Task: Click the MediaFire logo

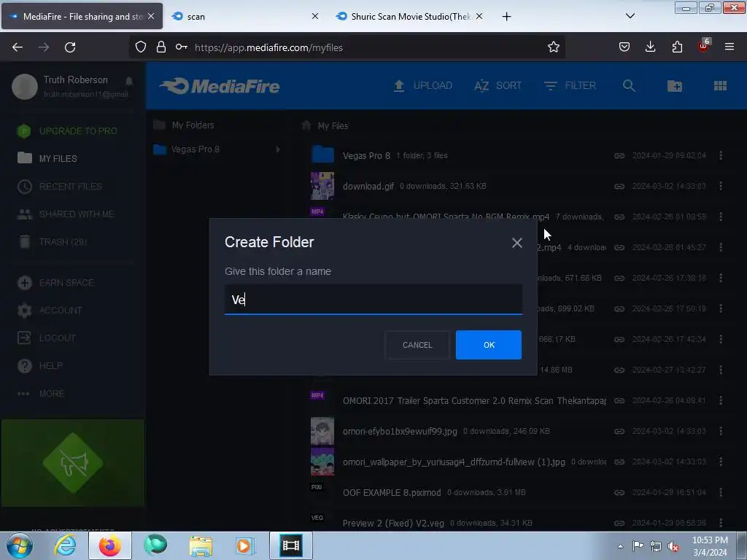Action: pyautogui.click(x=220, y=86)
